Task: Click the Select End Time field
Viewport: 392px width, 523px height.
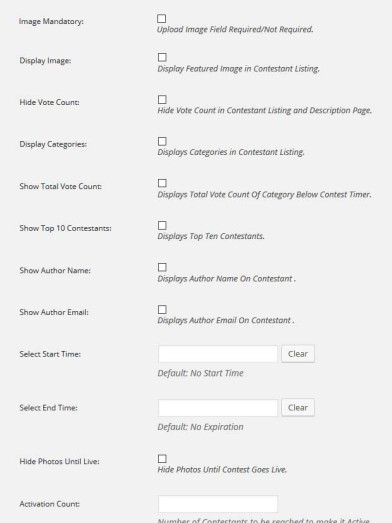Action: coord(218,408)
